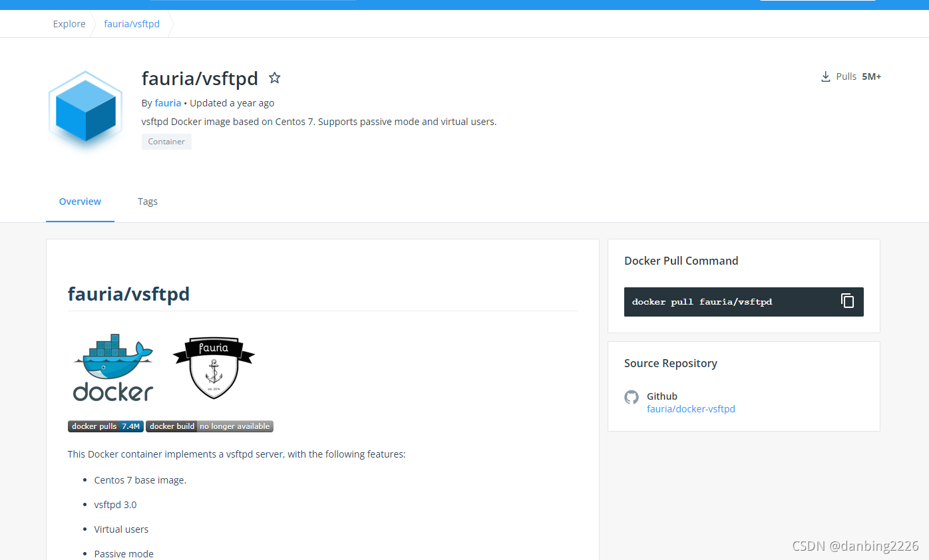Click the docker pulls 7.4M badge
Screen dimensions: 929x560
pos(105,426)
